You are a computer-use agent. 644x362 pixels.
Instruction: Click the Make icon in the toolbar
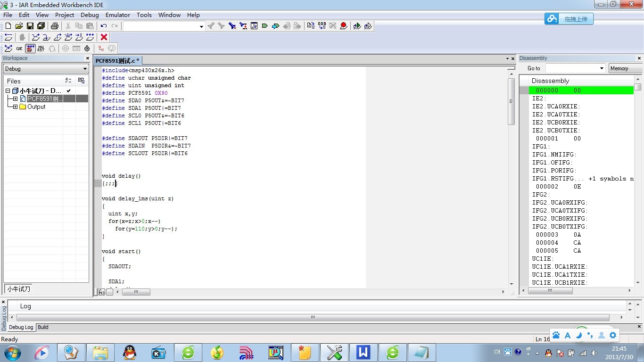click(x=322, y=26)
